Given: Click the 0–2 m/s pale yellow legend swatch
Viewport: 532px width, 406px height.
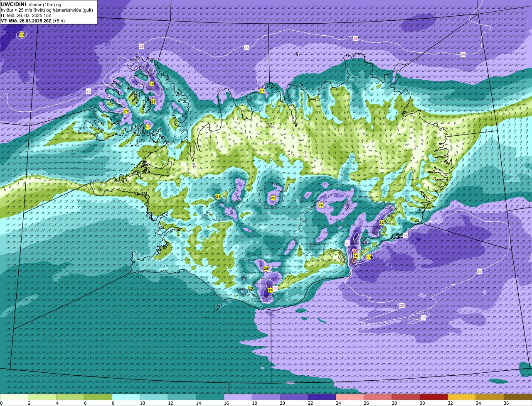Looking at the screenshot, I should 14,397.
